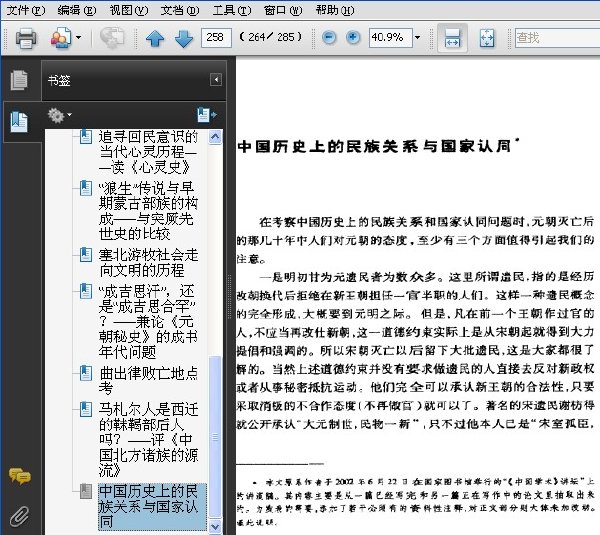
Task: Open bookmark 塞北游牧社会走向文明的历程
Action: pyautogui.click(x=148, y=263)
